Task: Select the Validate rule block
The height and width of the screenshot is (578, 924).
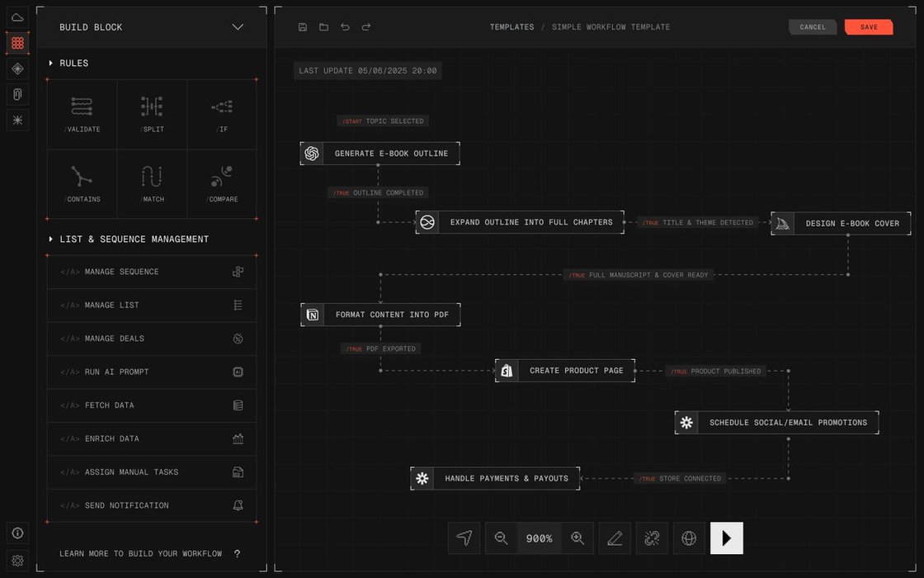Action: pos(82,114)
